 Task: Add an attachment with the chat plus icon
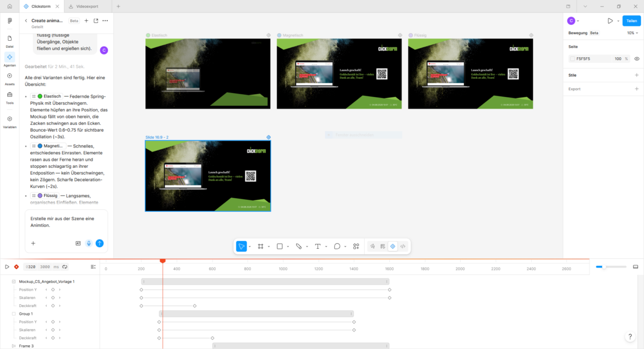coord(33,243)
